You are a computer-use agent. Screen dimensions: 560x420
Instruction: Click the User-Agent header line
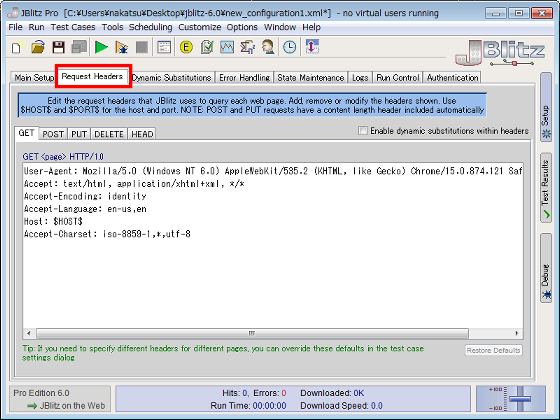tap(273, 171)
